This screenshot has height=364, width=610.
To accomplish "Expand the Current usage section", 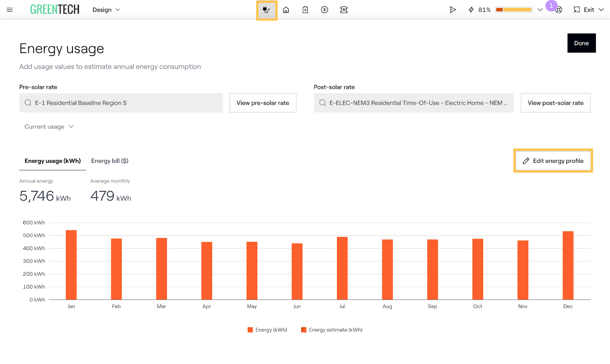I will 49,127.
